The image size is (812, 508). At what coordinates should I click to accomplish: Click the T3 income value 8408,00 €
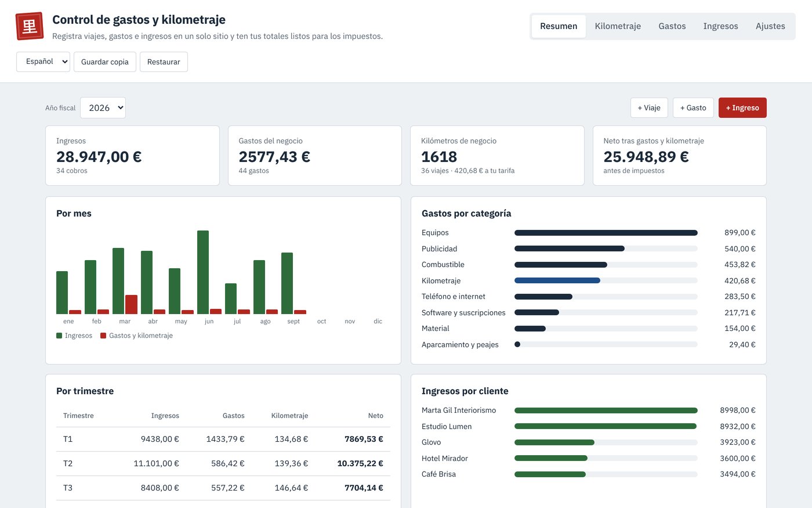tap(159, 488)
